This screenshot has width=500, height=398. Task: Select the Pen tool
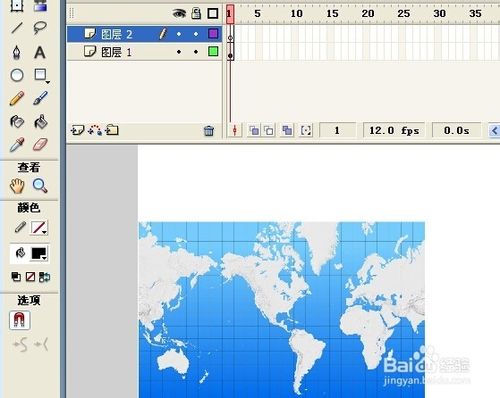pyautogui.click(x=17, y=52)
